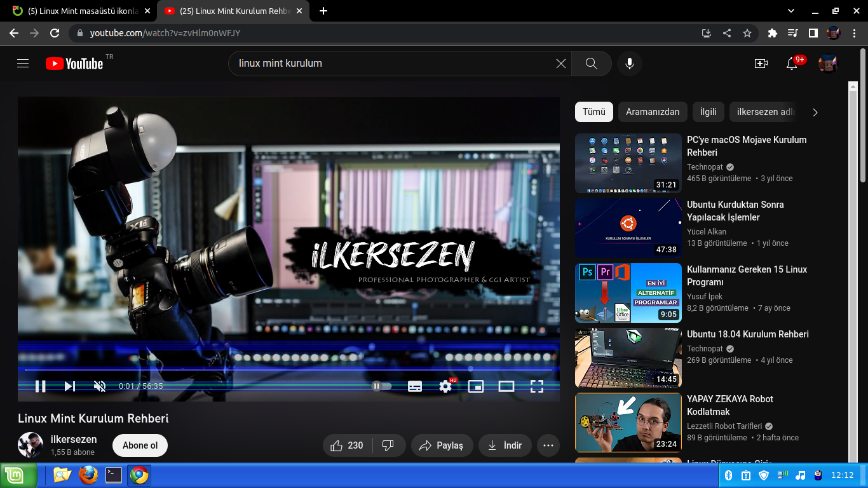Viewport: 868px width, 488px height.
Task: Open the PC'ye macOS Mojave video thumbnail
Action: click(x=628, y=163)
